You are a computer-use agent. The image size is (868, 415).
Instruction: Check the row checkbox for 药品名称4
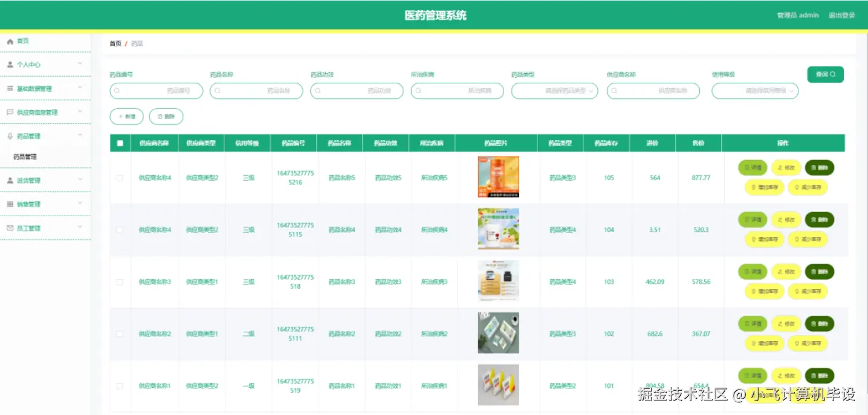point(120,230)
